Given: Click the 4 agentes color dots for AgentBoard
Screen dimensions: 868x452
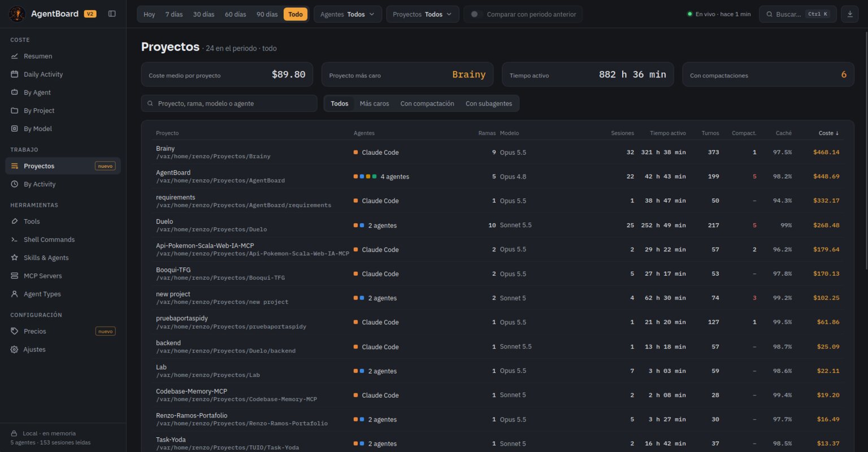Looking at the screenshot, I should [365, 177].
